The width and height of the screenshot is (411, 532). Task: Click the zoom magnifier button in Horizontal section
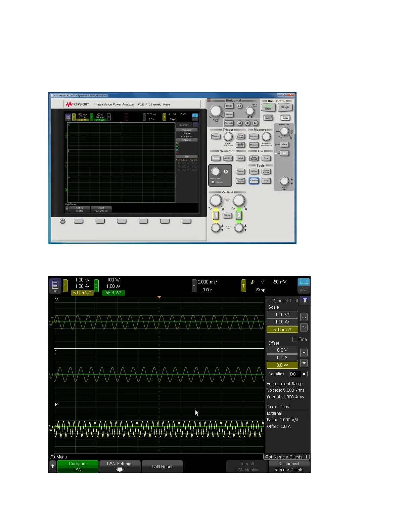239,106
